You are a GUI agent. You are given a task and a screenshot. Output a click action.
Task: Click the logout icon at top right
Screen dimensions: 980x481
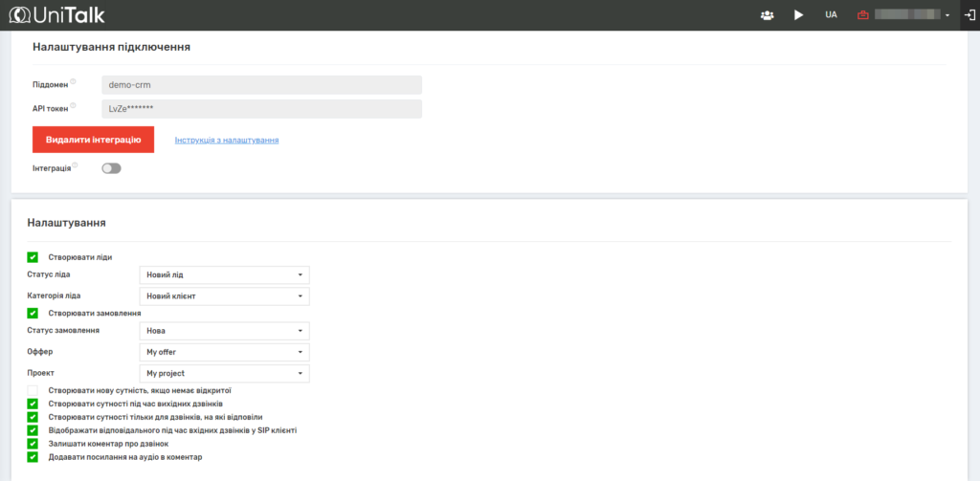pyautogui.click(x=969, y=15)
